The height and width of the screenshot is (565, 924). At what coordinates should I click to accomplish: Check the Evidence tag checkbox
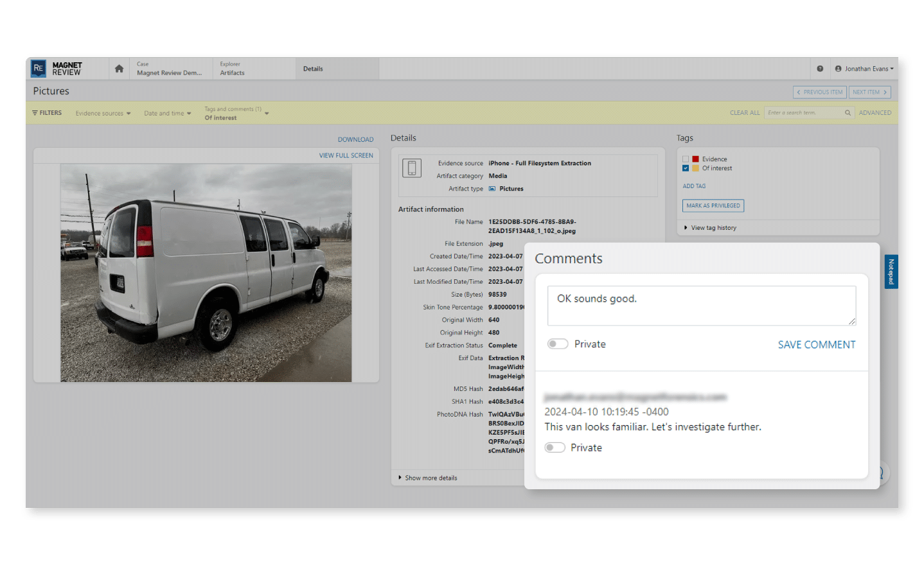685,159
